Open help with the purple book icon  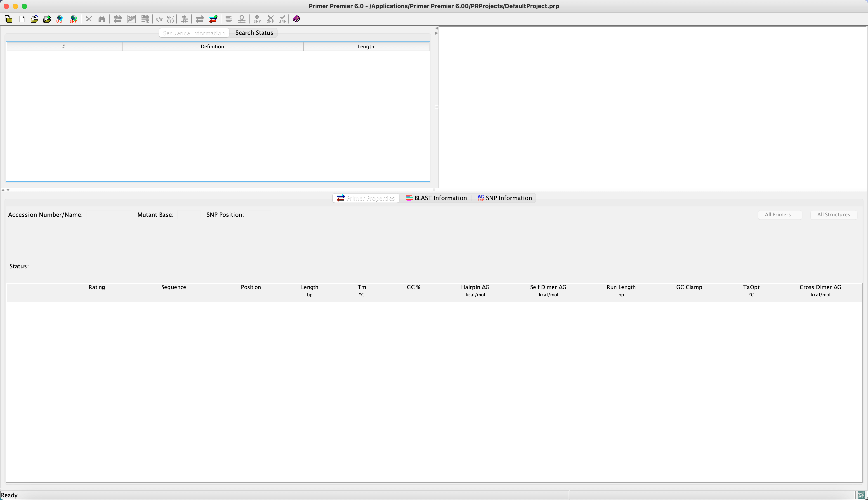pyautogui.click(x=297, y=19)
